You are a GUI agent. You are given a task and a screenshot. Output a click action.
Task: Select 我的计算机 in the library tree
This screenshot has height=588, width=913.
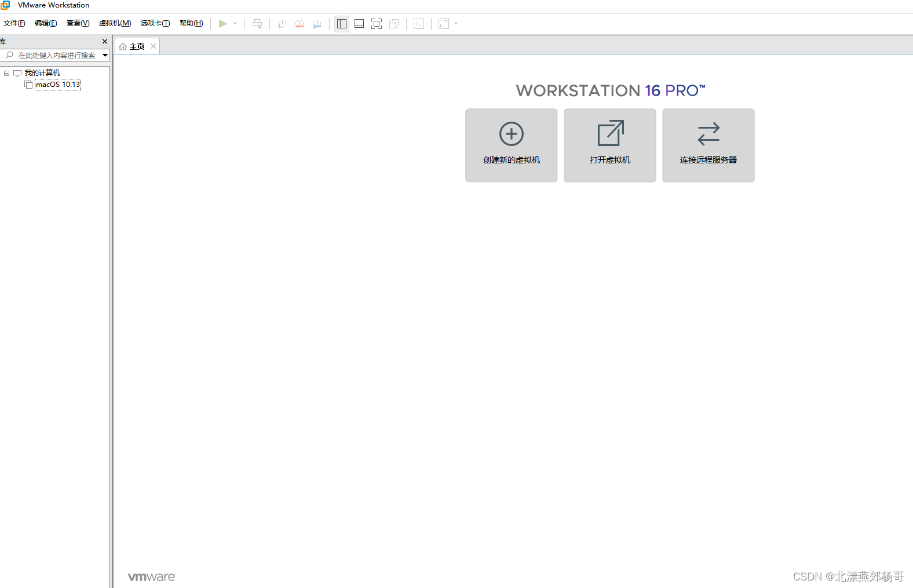42,73
